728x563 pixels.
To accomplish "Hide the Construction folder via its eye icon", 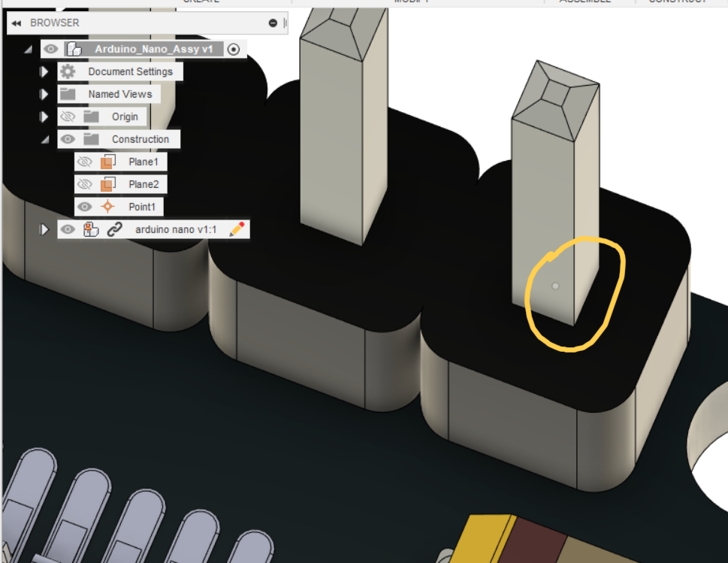I will 68,139.
